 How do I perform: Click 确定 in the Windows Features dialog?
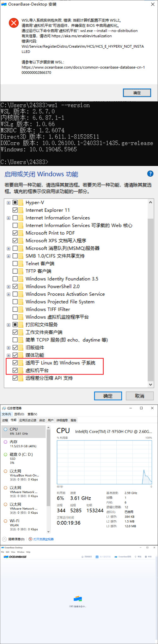click(108, 396)
